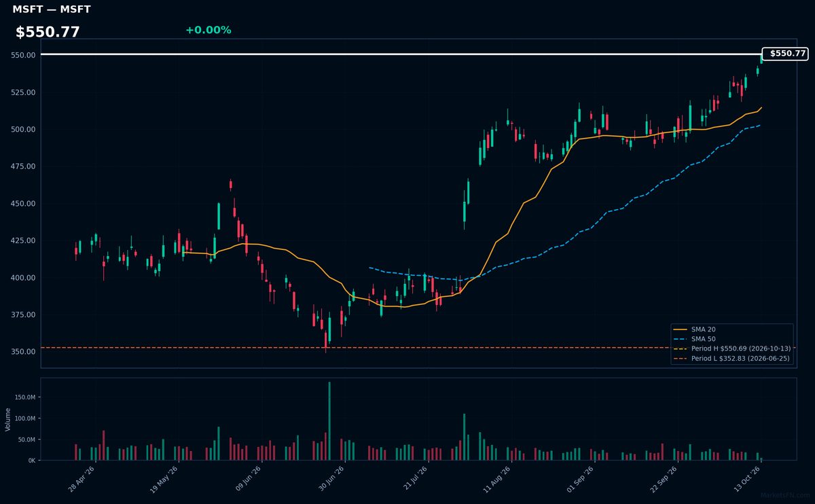The image size is (815, 504).
Task: Click the 01 Sep '26 date label
Action: point(580,480)
